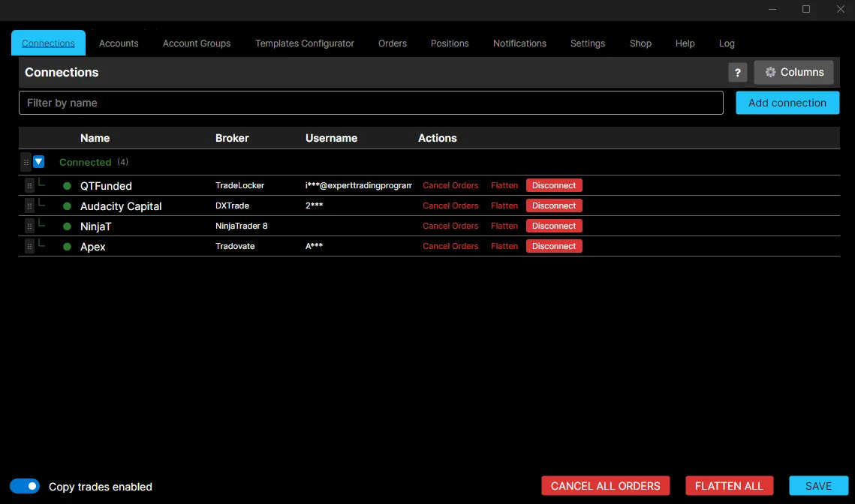The width and height of the screenshot is (855, 504).
Task: Flatten the QTFunded connection
Action: point(504,185)
